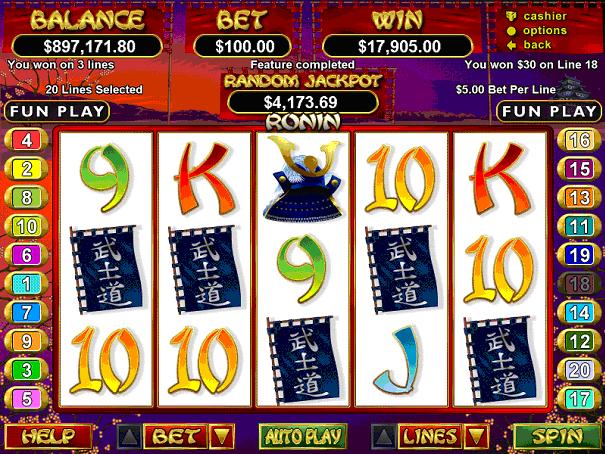Spin the reels with SPIN button

[x=558, y=436]
